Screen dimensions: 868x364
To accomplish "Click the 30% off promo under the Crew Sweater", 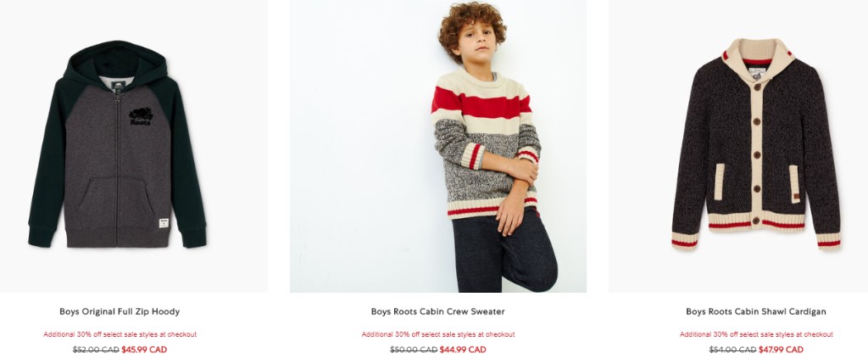I will (438, 334).
